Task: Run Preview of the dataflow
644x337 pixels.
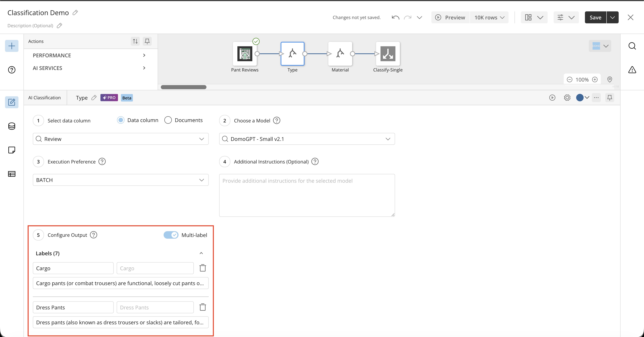Action: tap(450, 17)
